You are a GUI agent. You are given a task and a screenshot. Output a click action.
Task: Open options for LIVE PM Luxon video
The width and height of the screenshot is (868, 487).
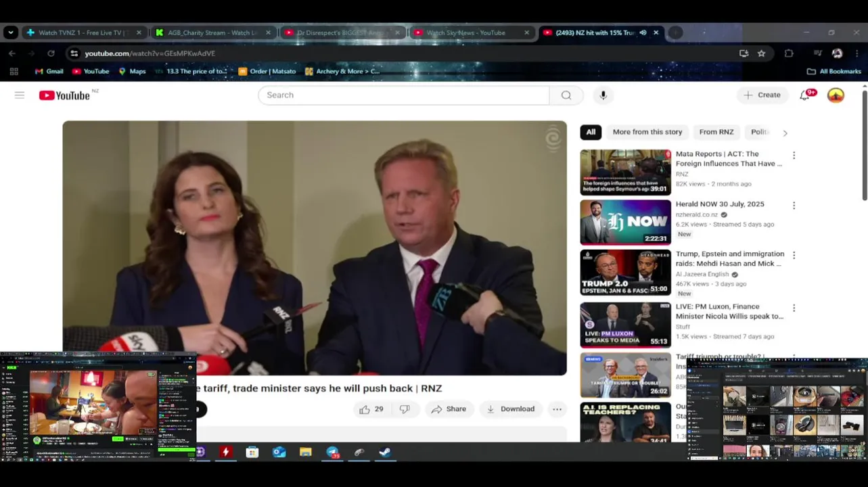pyautogui.click(x=794, y=308)
